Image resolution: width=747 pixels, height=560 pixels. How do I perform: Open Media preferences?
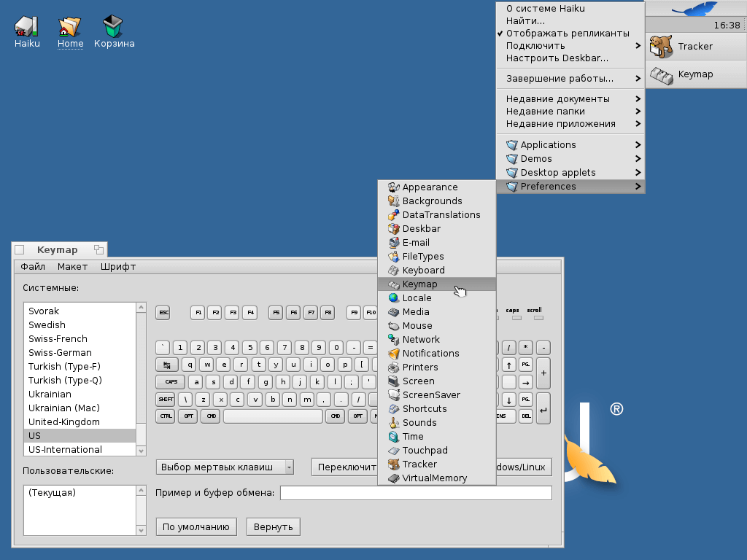(437, 311)
